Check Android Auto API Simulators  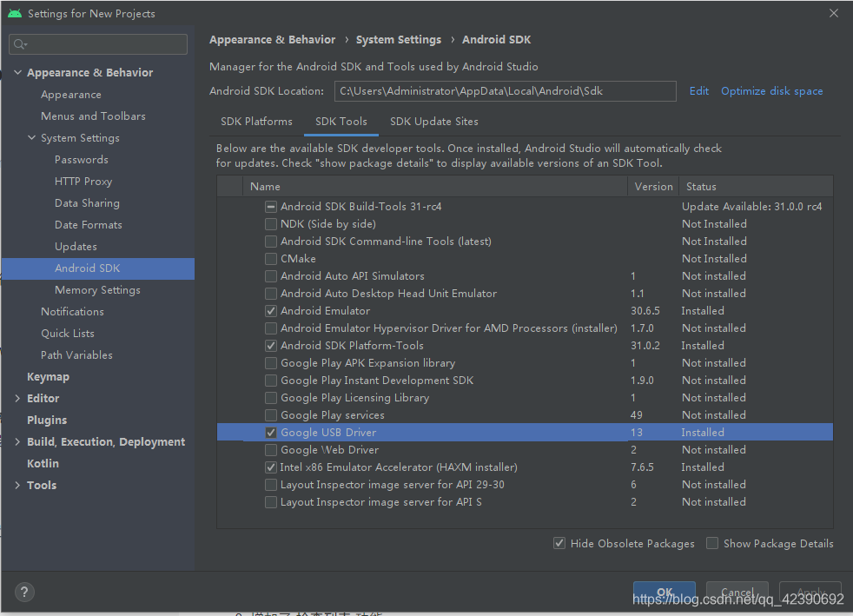[x=271, y=276]
